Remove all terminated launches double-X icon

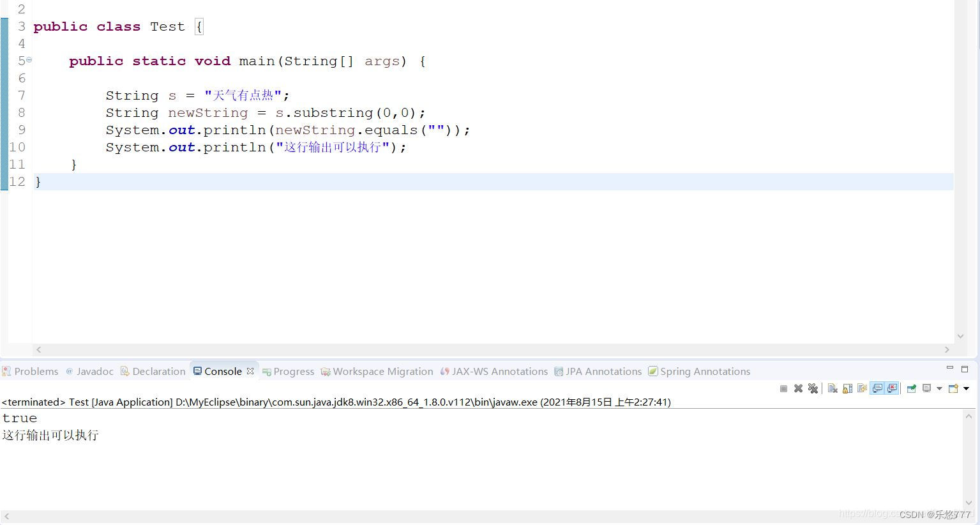[813, 388]
